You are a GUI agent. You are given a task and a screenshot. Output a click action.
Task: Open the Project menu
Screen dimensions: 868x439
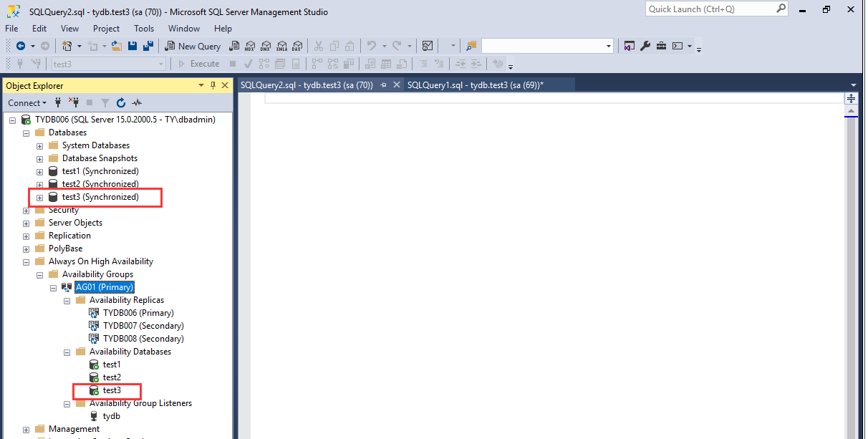pyautogui.click(x=106, y=29)
